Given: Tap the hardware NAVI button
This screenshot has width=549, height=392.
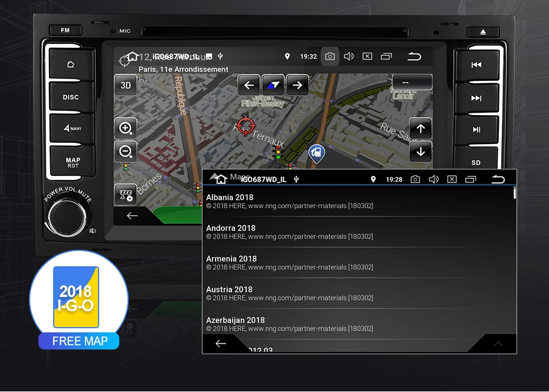Looking at the screenshot, I should (72, 129).
